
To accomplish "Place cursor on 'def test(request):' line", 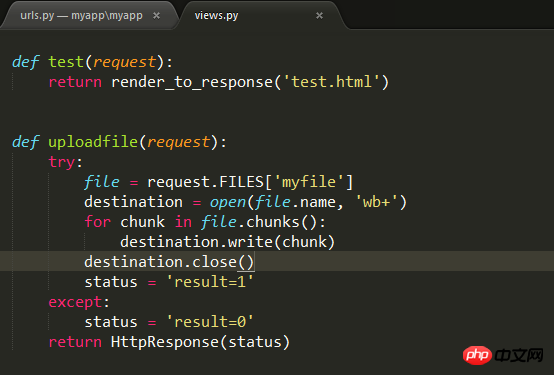I will coord(93,62).
